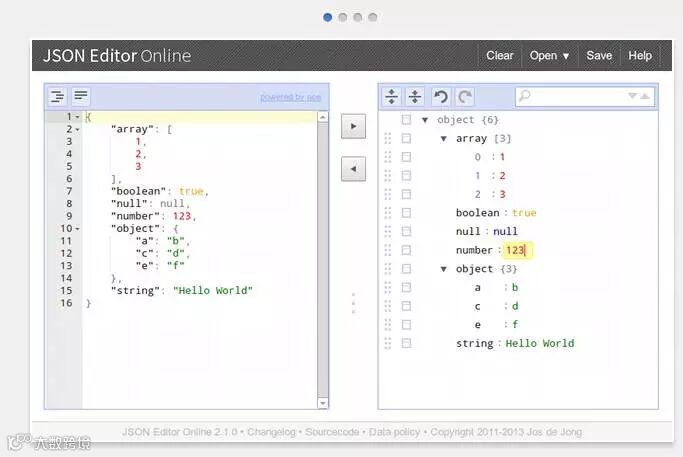Redo last action in tree editor

[465, 97]
